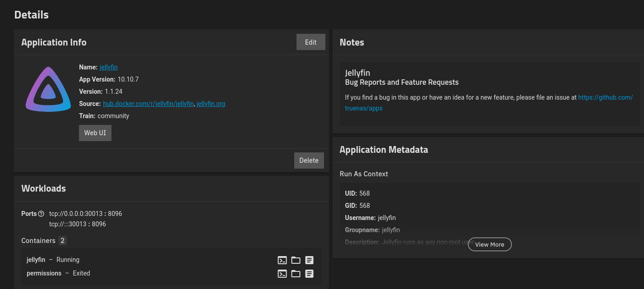Expand metadata with View More
Viewport: 644px width, 289px height.
tap(489, 244)
